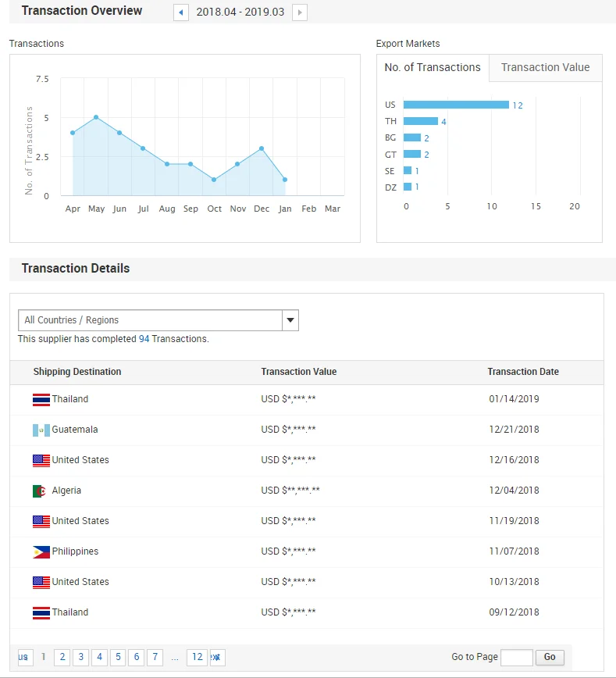
Task: Open the 94 Transactions link
Action: (144, 339)
